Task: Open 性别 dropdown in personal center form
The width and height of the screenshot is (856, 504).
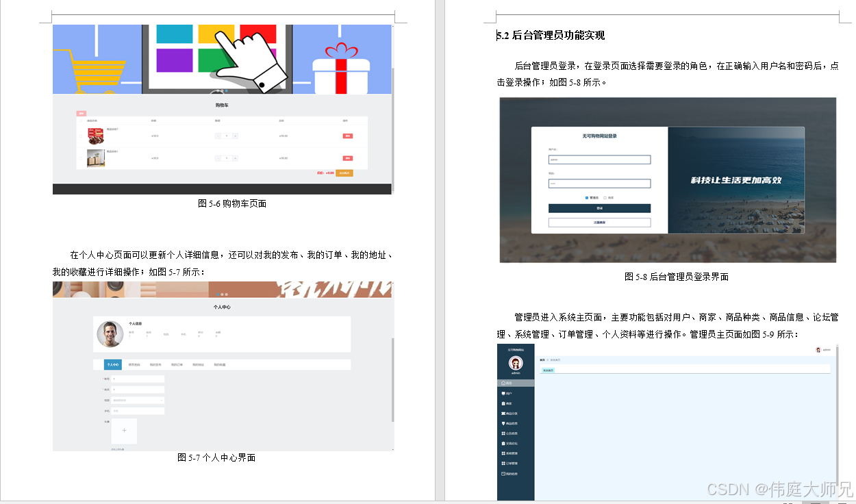Action: coord(138,400)
